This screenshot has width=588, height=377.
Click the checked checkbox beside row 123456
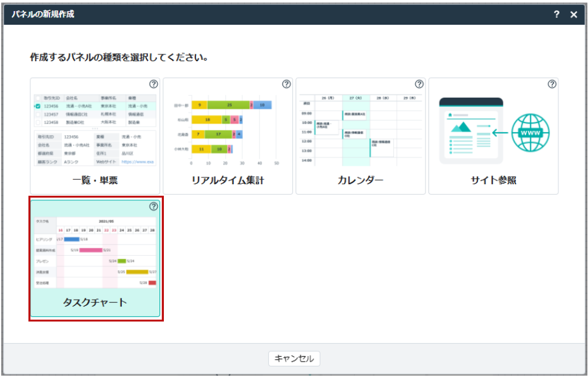coord(38,106)
